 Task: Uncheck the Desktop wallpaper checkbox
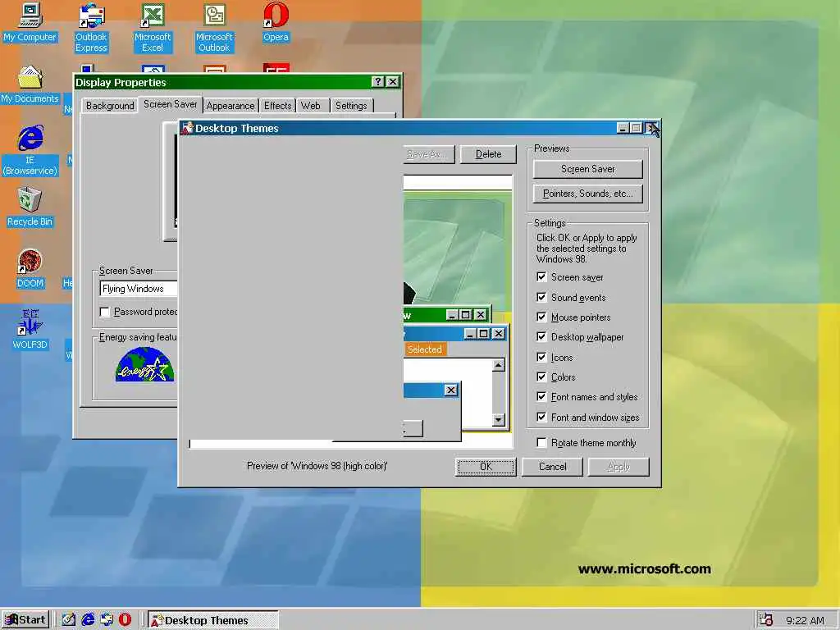tap(541, 337)
